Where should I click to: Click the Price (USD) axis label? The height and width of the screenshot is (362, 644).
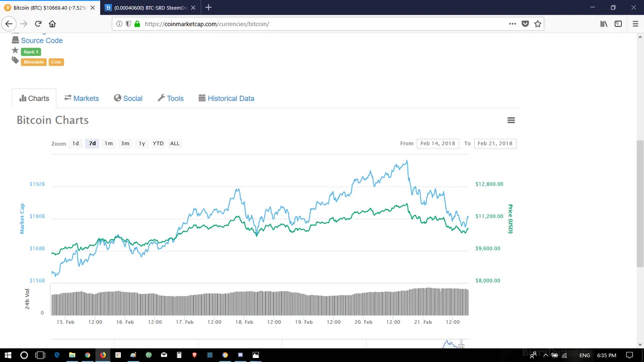(x=510, y=219)
